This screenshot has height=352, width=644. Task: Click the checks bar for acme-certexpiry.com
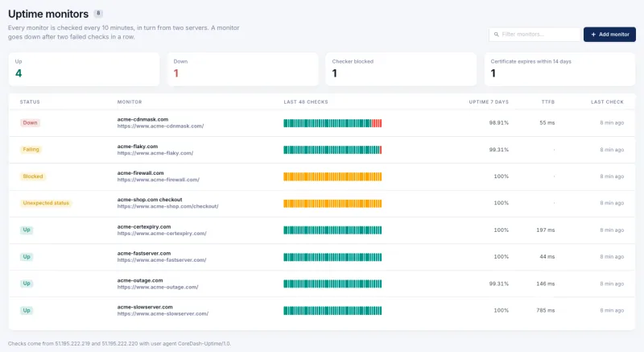[x=332, y=230]
